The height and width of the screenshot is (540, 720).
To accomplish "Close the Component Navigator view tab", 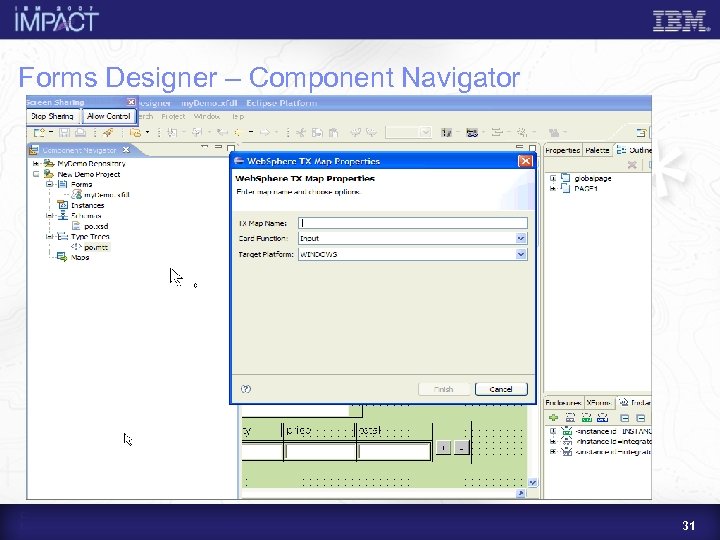I will [126, 150].
